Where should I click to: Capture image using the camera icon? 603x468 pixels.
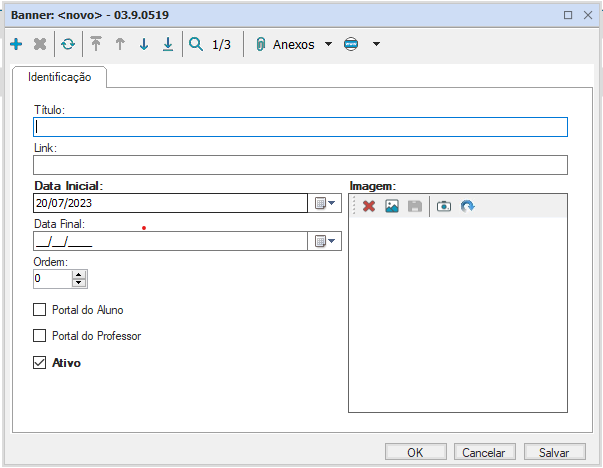coord(444,206)
